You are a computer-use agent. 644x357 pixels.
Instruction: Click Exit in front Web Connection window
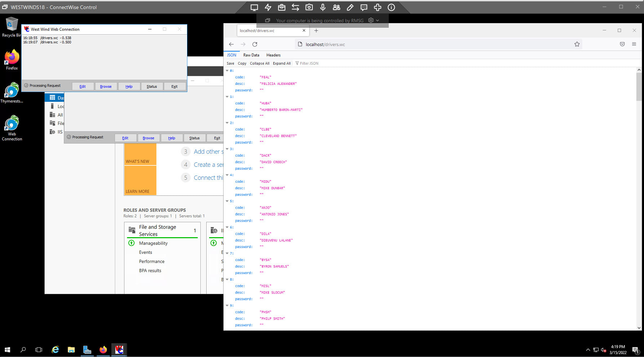click(x=175, y=87)
